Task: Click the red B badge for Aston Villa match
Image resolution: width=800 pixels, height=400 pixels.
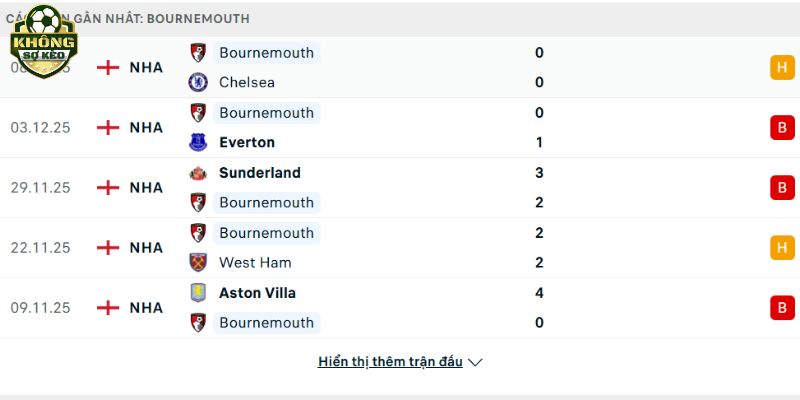Action: coord(782,308)
